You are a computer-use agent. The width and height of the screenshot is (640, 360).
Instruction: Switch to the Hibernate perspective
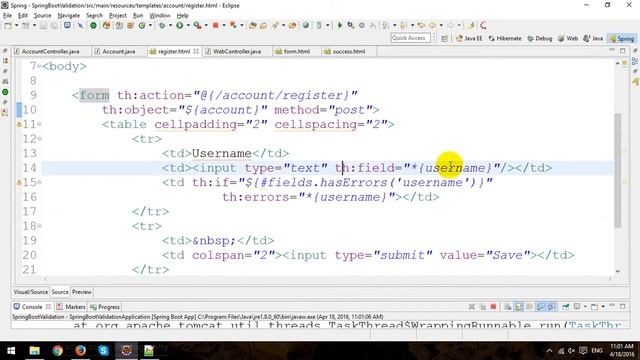coord(505,38)
